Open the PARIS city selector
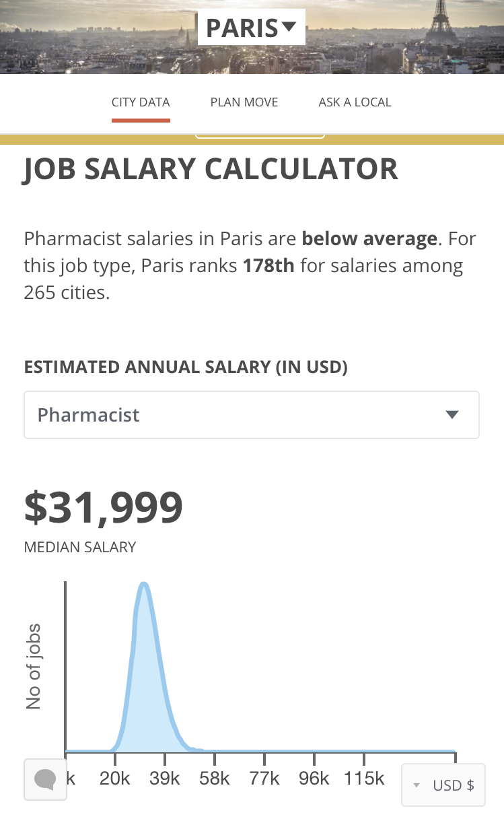 pos(250,28)
